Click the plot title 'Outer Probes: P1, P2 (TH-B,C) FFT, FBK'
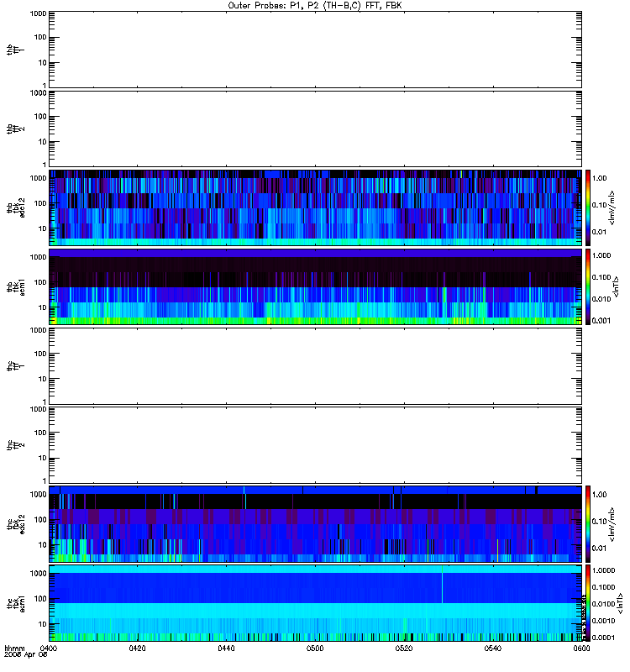630x672 pixels. point(314,6)
